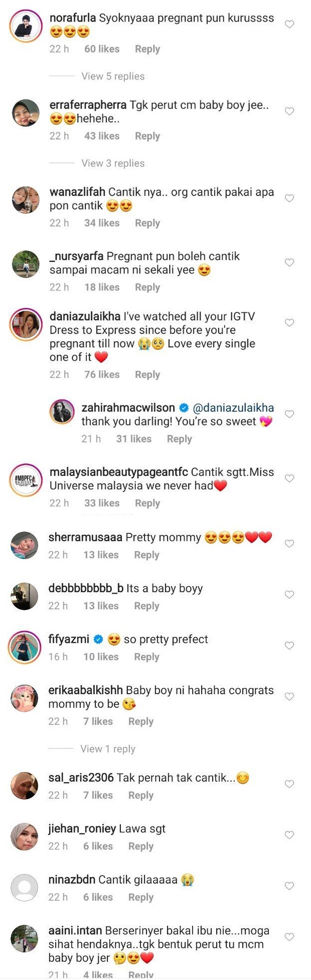311x980 pixels.
Task: Open zahirahmacwilson's username profile link
Action: pyautogui.click(x=128, y=408)
